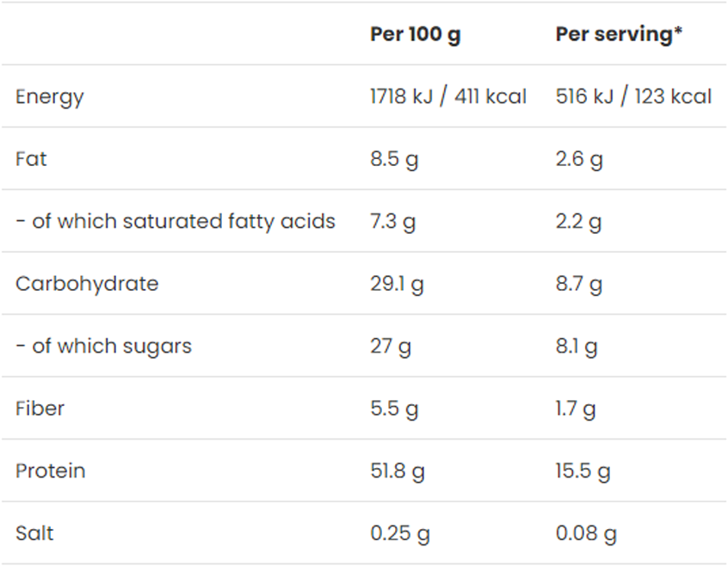
Task: Select the Energy row label
Action: coord(50,96)
